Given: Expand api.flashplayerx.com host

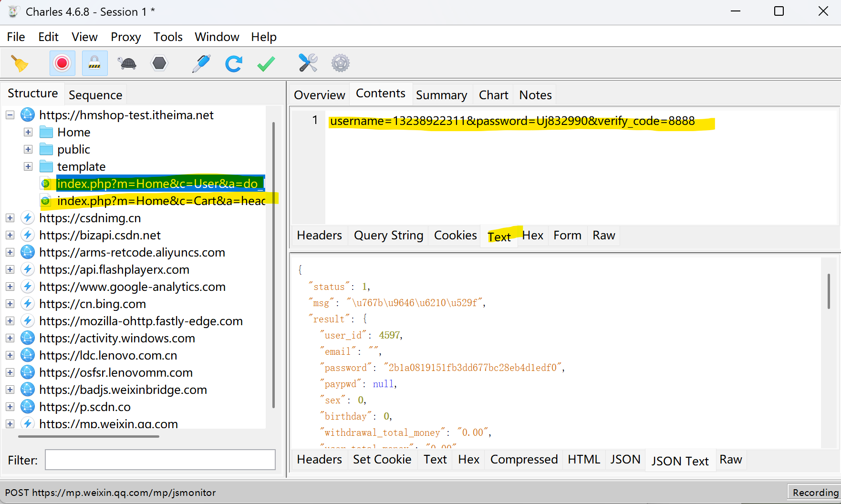Looking at the screenshot, I should click(x=10, y=269).
